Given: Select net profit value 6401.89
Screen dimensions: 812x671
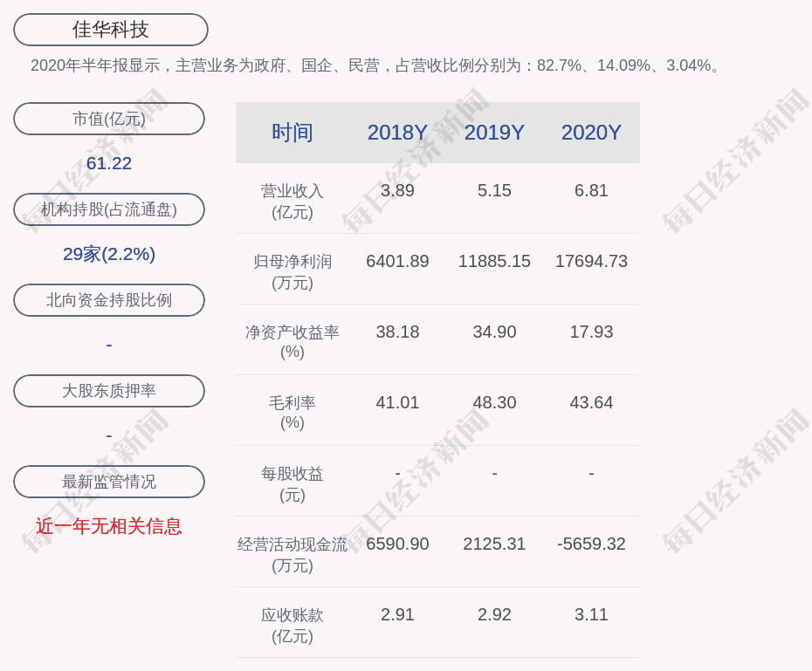Looking at the screenshot, I should pyautogui.click(x=397, y=261).
